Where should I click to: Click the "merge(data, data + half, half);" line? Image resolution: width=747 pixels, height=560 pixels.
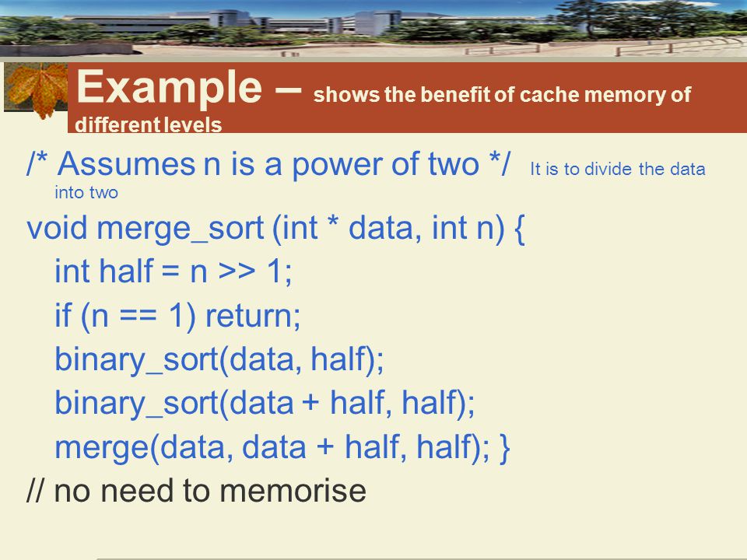[272, 447]
